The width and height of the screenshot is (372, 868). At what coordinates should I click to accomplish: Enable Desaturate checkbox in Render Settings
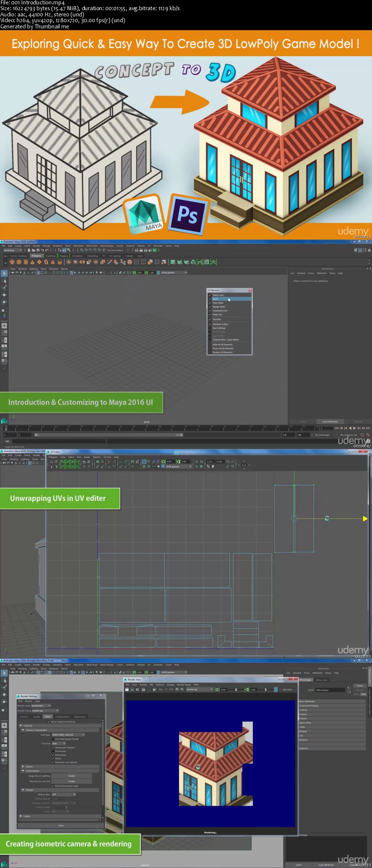[x=53, y=751]
